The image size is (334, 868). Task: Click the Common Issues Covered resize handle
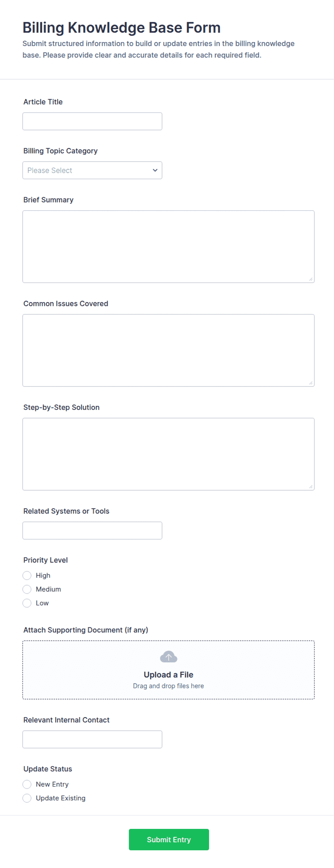311,383
